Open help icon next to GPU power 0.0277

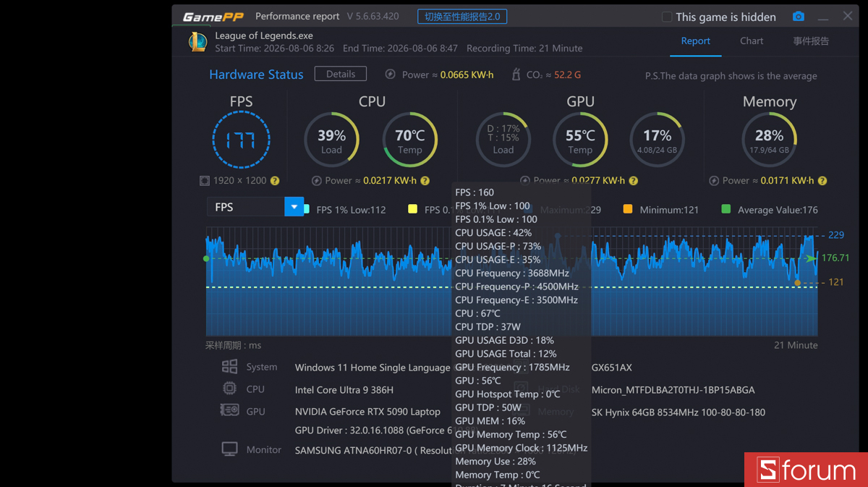click(633, 181)
